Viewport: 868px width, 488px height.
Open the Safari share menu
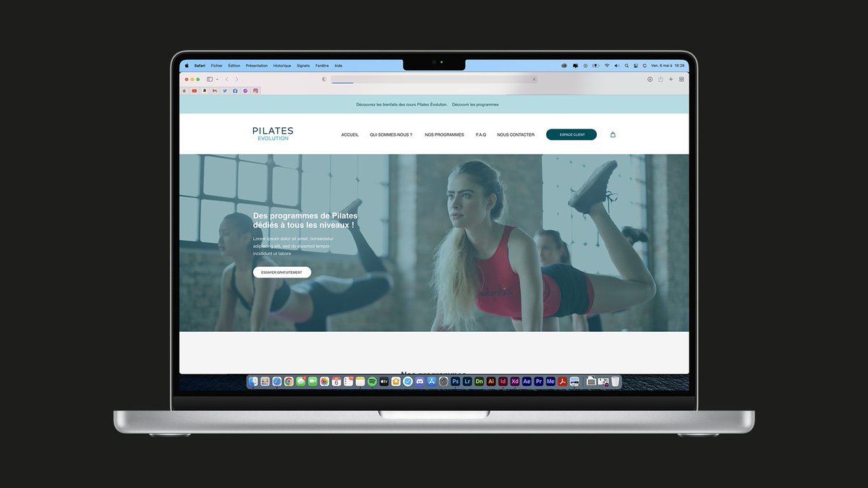click(660, 80)
